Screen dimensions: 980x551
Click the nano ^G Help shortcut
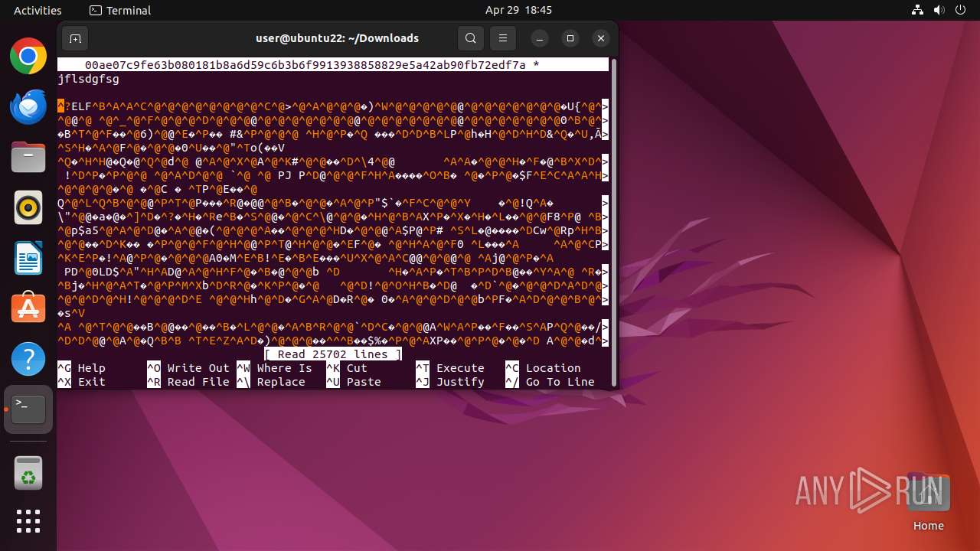click(82, 368)
